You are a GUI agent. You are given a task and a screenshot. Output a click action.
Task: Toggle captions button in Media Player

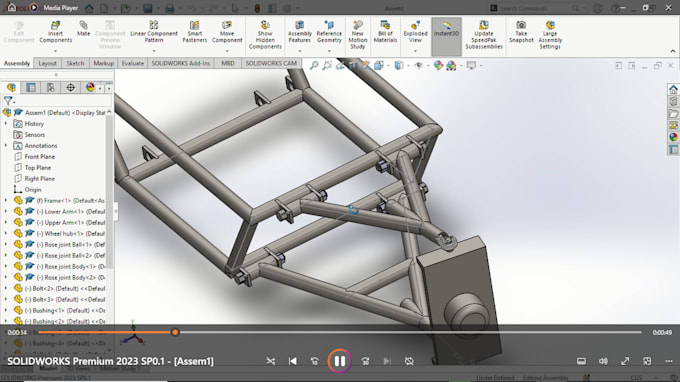tap(581, 361)
